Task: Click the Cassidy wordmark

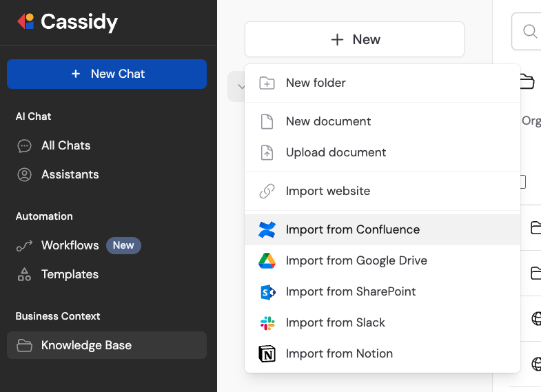Action: [x=79, y=22]
